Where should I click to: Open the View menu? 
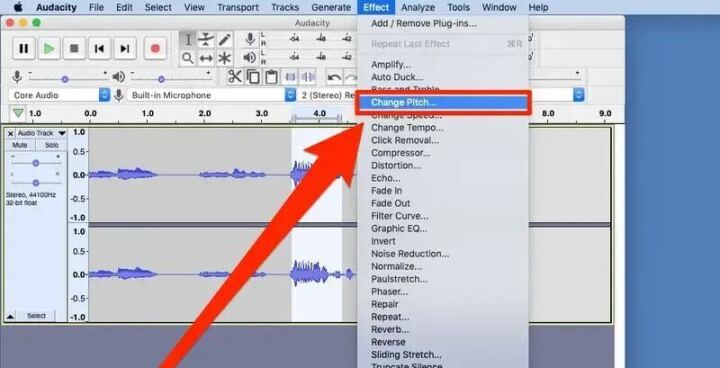pos(194,7)
